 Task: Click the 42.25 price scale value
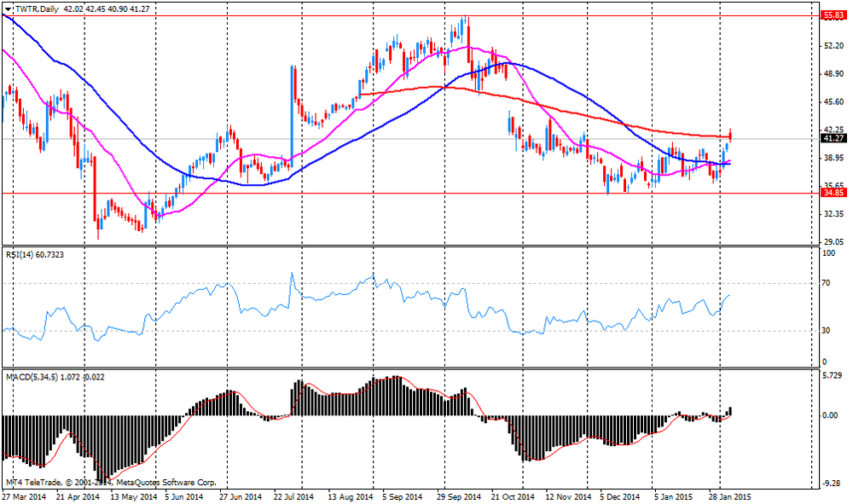834,130
